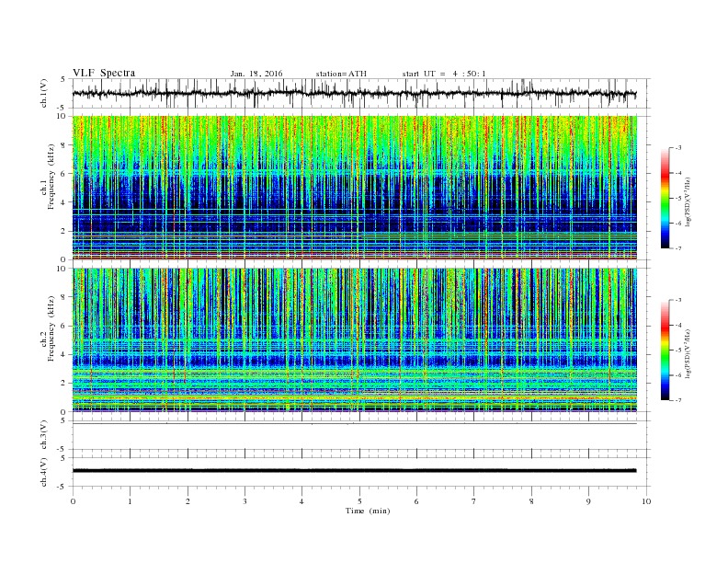This screenshot has width=728, height=563.
Task: Click inside the ch.2 spectrogram panel
Action: (x=354, y=340)
